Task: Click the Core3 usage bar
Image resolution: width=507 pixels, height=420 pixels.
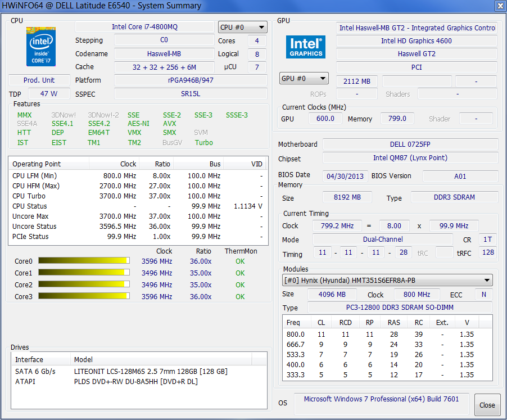Action: click(x=84, y=296)
